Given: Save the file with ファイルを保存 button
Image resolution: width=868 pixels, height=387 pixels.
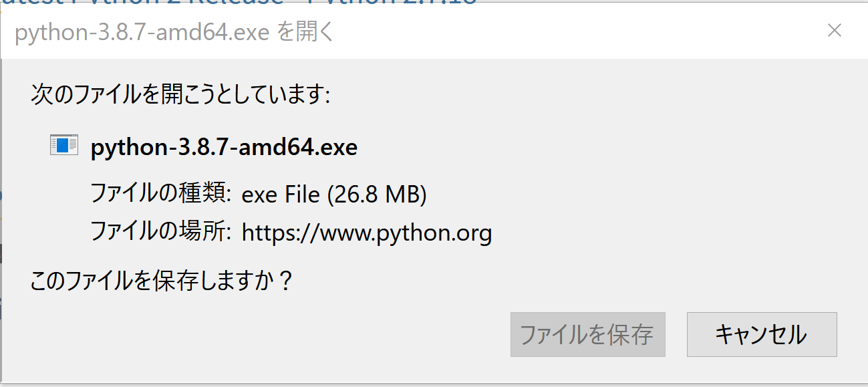Looking at the screenshot, I should pyautogui.click(x=587, y=334).
